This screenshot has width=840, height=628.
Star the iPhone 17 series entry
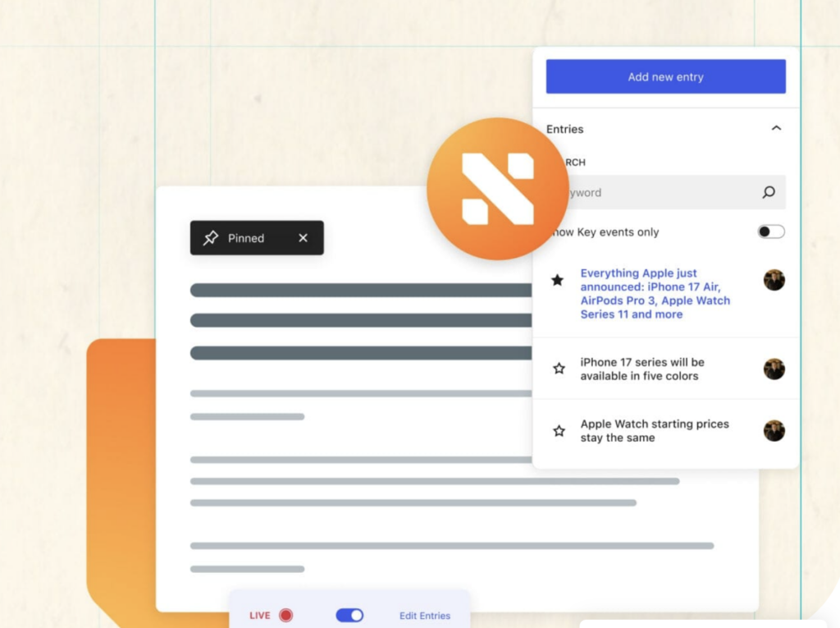click(x=559, y=369)
